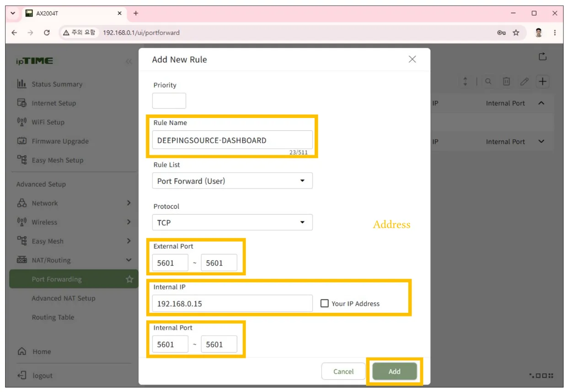Collapse the NAT/Routing section chevron

pos(128,260)
